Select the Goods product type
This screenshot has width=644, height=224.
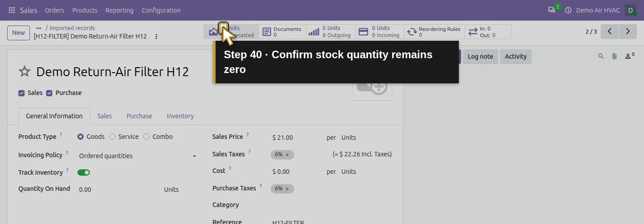point(80,137)
